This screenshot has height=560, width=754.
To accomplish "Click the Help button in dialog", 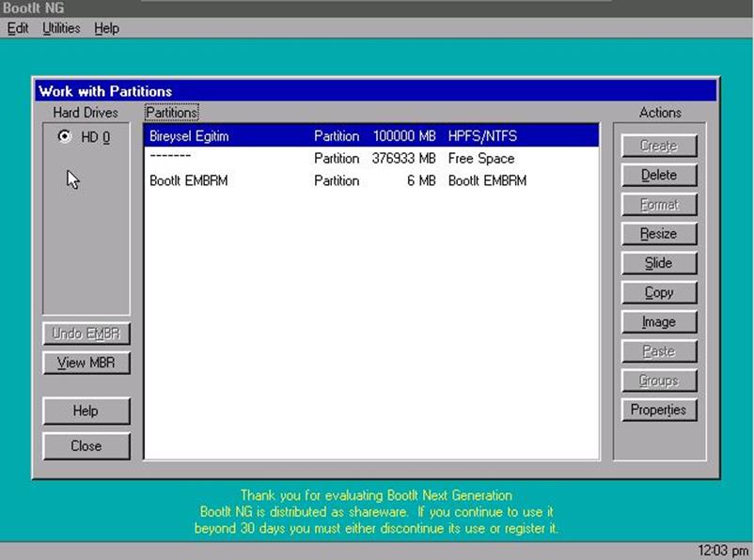I will [86, 411].
